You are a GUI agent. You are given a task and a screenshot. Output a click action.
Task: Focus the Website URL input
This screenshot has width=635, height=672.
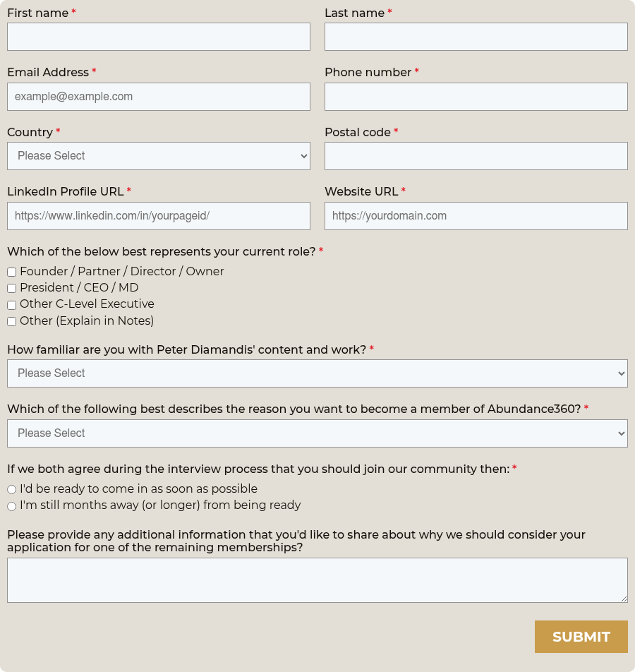[x=476, y=216]
